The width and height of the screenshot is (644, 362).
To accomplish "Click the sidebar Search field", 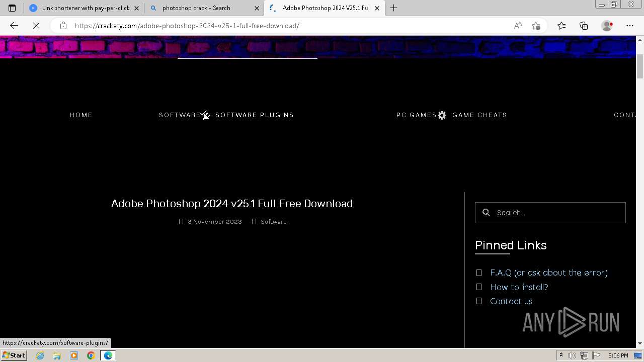I will (x=550, y=213).
